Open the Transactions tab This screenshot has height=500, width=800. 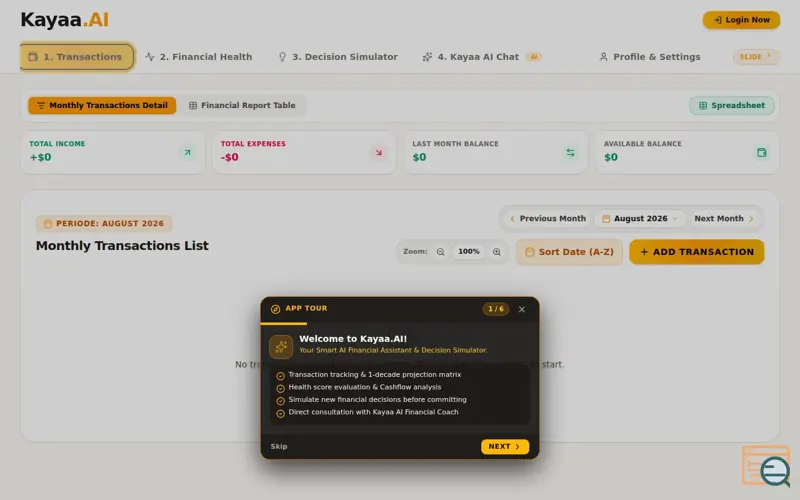[77, 57]
